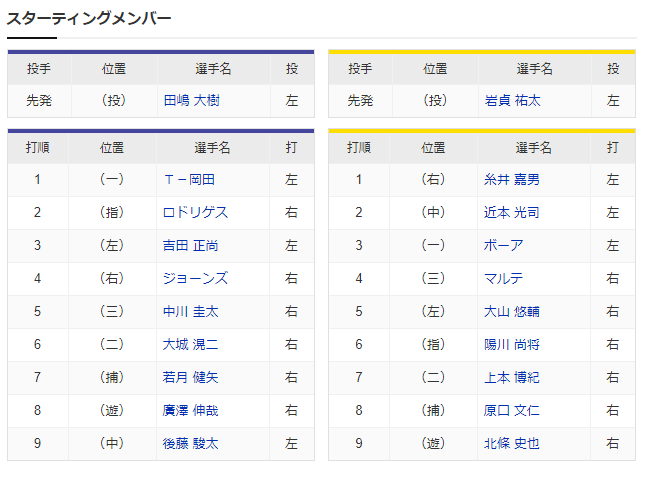Click pitcher link 岩貞 祐太

[x=512, y=101]
